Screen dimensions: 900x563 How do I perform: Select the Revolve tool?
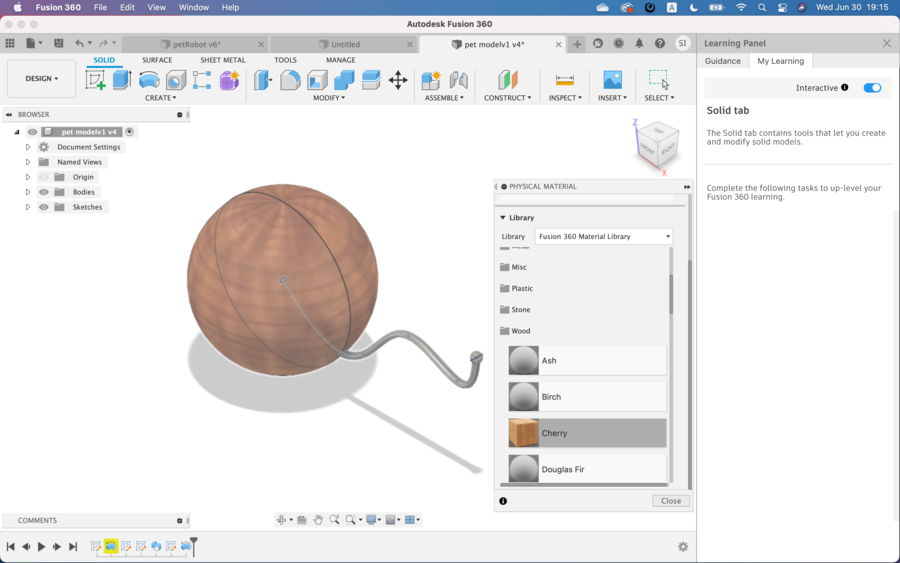[x=149, y=80]
